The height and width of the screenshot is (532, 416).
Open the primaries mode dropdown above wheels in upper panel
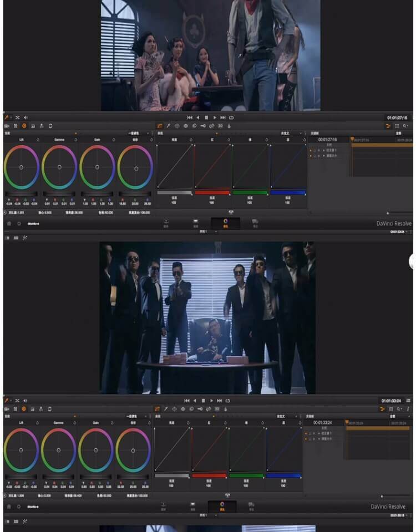pyautogui.click(x=138, y=134)
